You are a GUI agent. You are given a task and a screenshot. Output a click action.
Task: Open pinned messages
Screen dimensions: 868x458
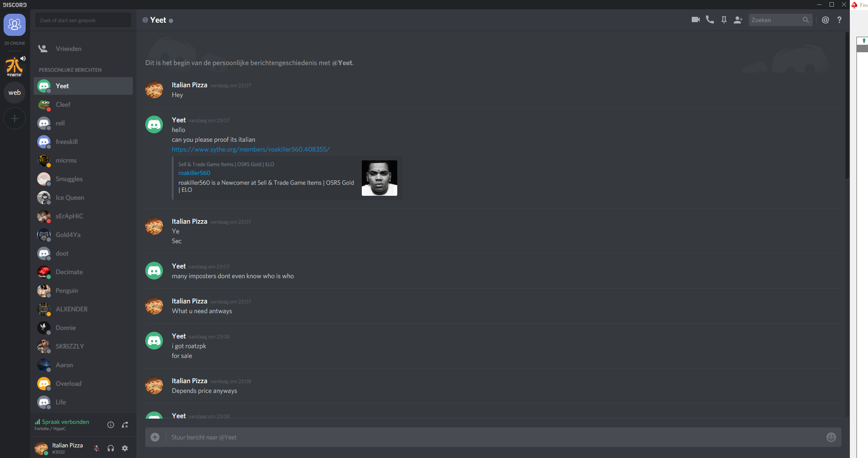click(724, 20)
